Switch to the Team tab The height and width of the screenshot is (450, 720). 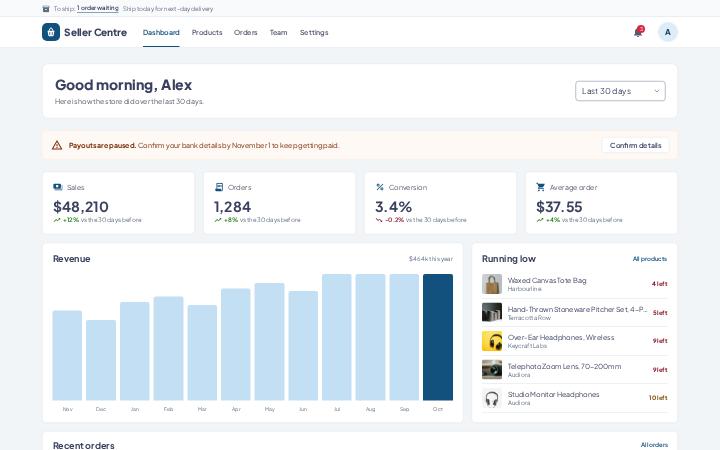278,33
